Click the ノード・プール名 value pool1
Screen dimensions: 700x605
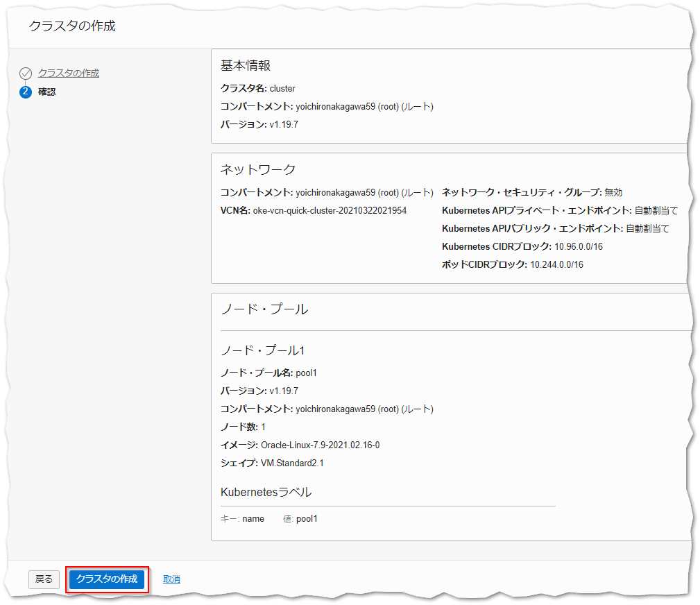(x=306, y=373)
